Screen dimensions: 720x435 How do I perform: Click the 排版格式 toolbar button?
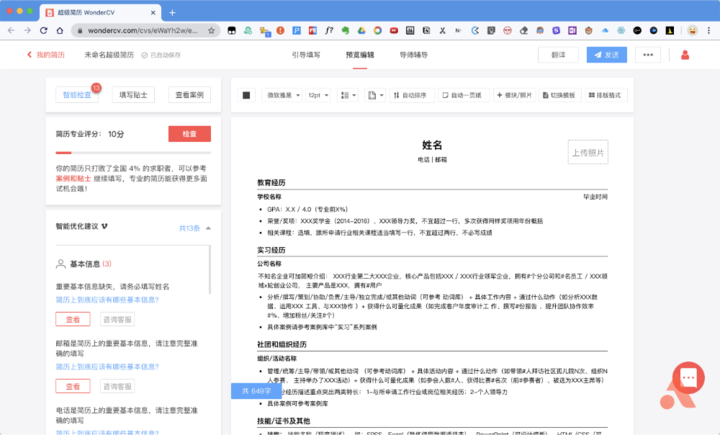(x=605, y=95)
